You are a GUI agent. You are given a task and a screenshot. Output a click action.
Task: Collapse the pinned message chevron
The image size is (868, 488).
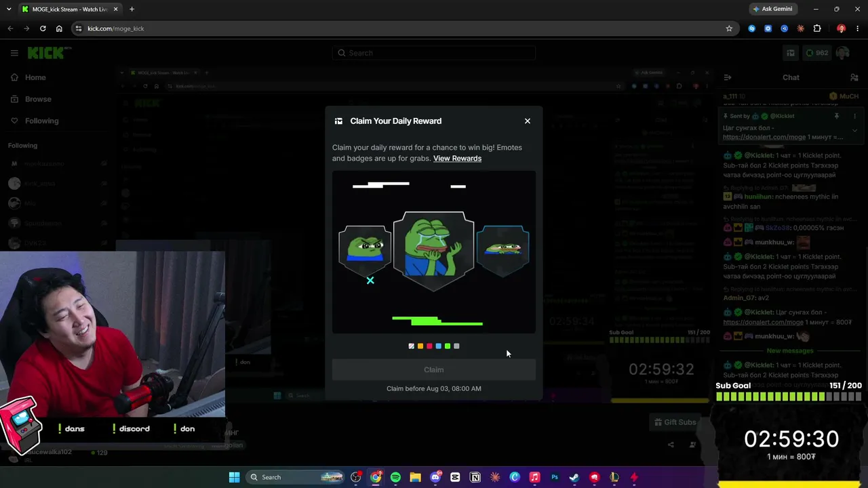(854, 130)
